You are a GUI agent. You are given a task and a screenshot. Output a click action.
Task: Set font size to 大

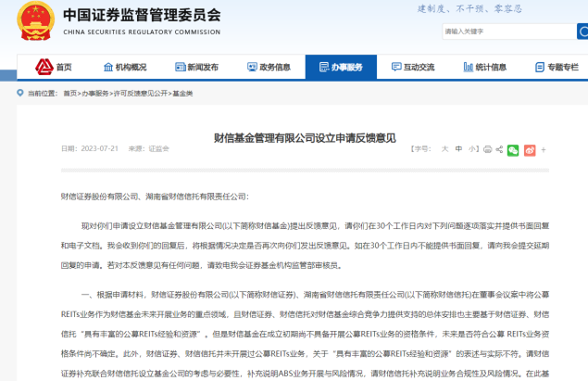(x=444, y=149)
